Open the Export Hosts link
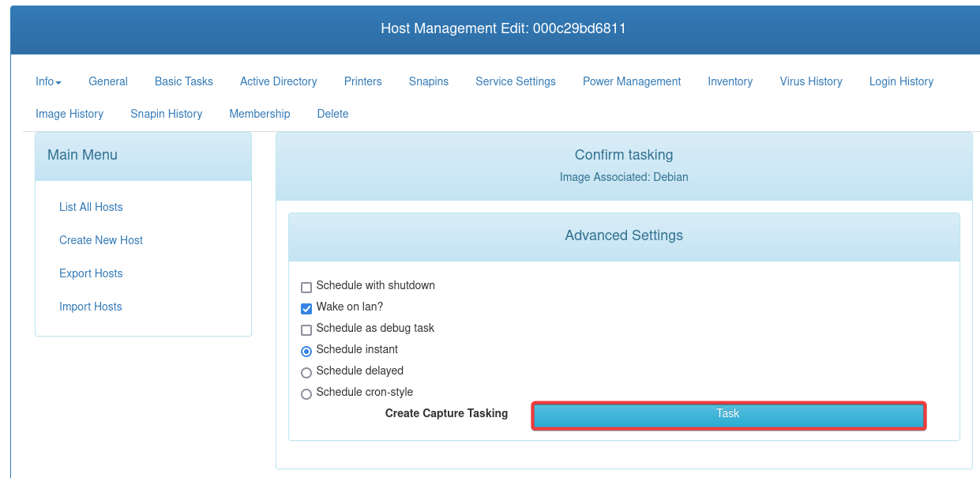The image size is (980, 478). tap(91, 273)
